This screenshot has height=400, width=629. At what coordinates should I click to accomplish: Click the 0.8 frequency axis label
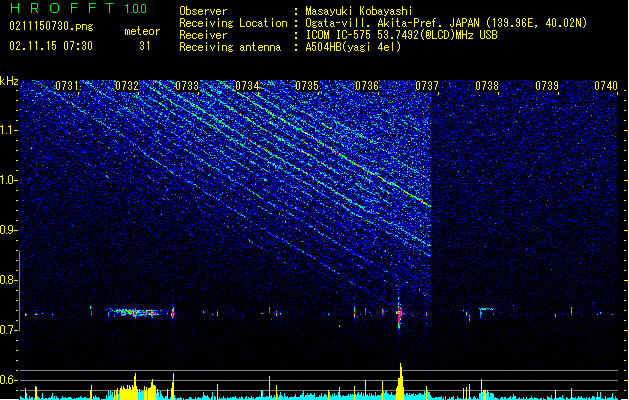pyautogui.click(x=9, y=280)
